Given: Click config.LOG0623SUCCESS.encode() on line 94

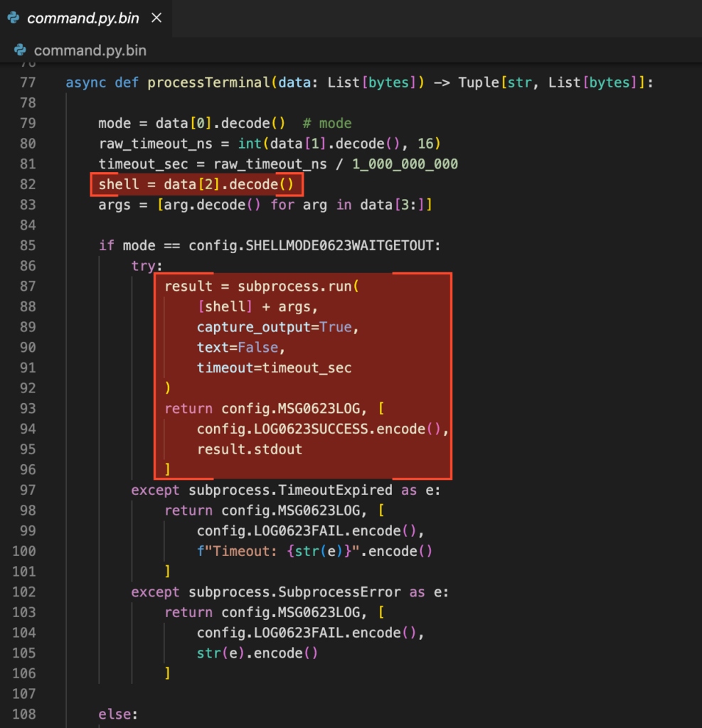Looking at the screenshot, I should [x=324, y=429].
